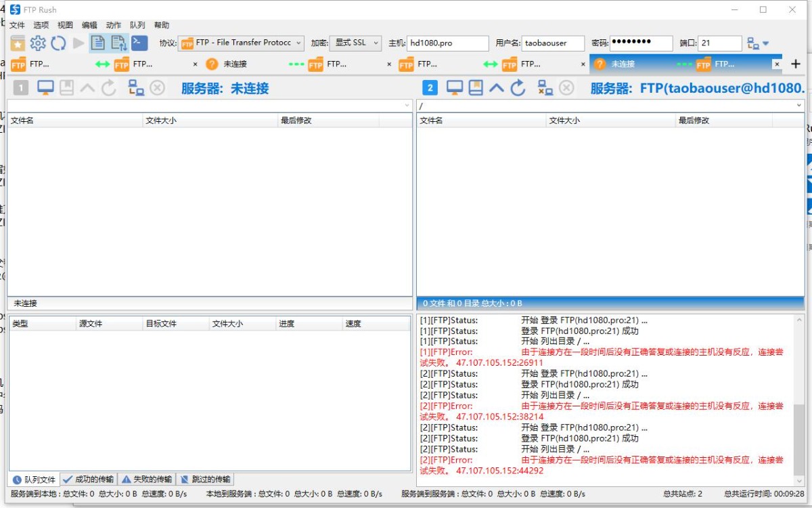Viewport: 812px width, 508px height.
Task: Add a new tab with the plus button
Action: coord(796,64)
